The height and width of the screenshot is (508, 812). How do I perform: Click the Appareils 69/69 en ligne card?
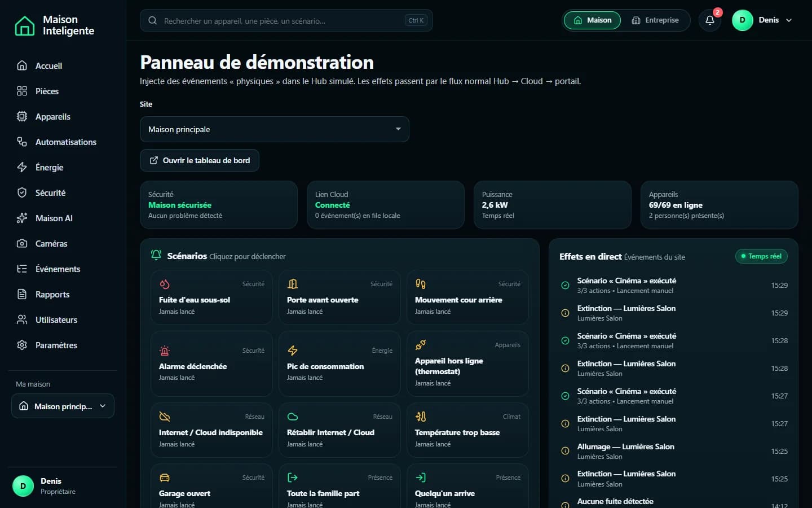[x=720, y=205]
